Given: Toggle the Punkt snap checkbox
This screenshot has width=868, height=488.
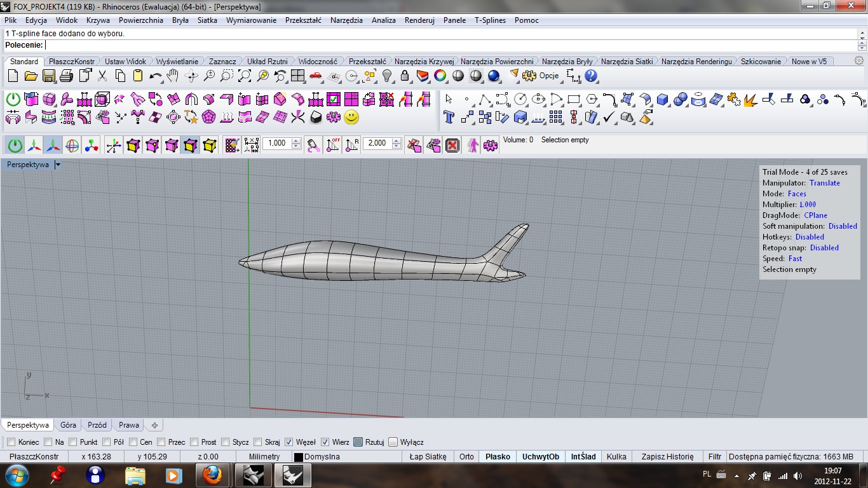Looking at the screenshot, I should pos(72,442).
